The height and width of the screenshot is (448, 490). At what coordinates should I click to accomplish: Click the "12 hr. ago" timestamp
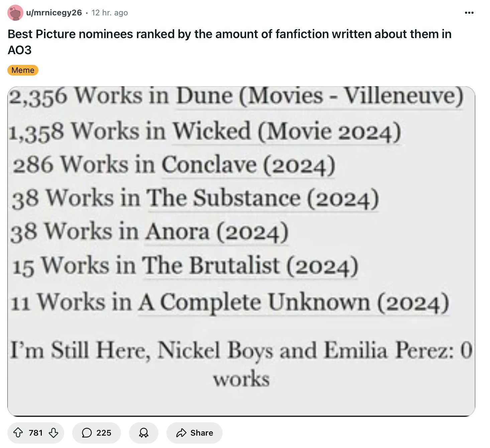click(x=110, y=13)
